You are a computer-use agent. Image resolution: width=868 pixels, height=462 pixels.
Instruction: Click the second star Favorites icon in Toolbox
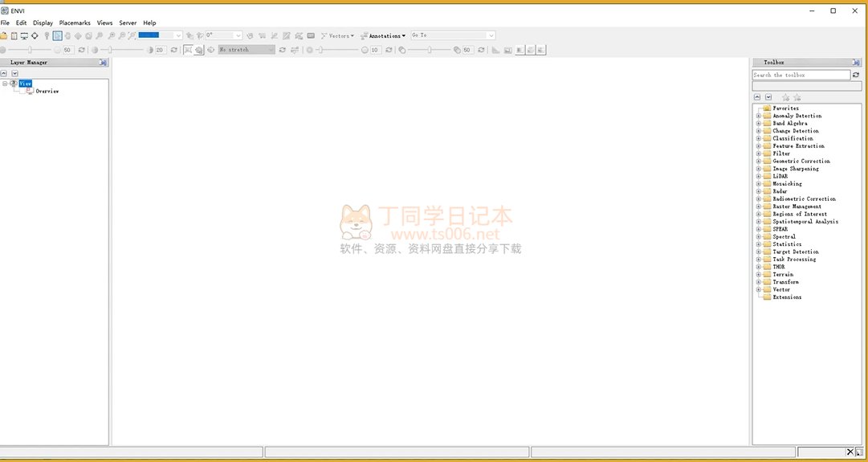tap(797, 97)
